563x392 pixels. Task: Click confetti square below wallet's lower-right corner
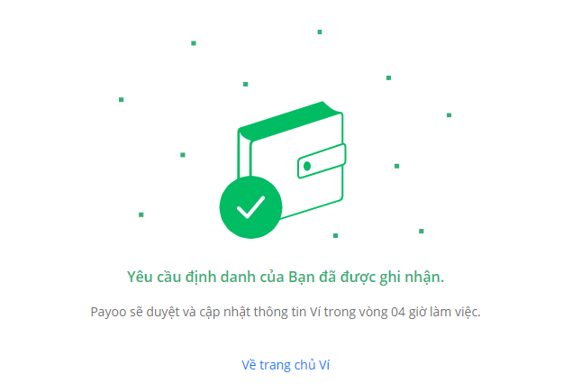coord(335,236)
